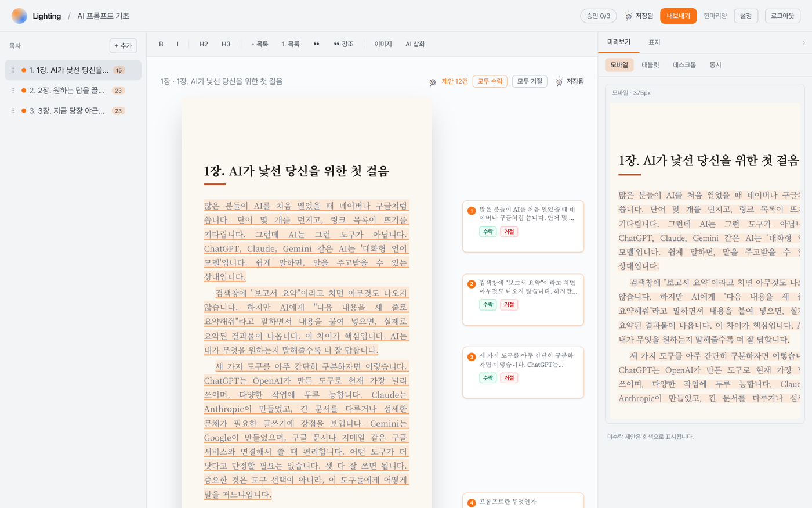Click the 목차 outline heading
The width and height of the screenshot is (812, 508).
(x=15, y=46)
